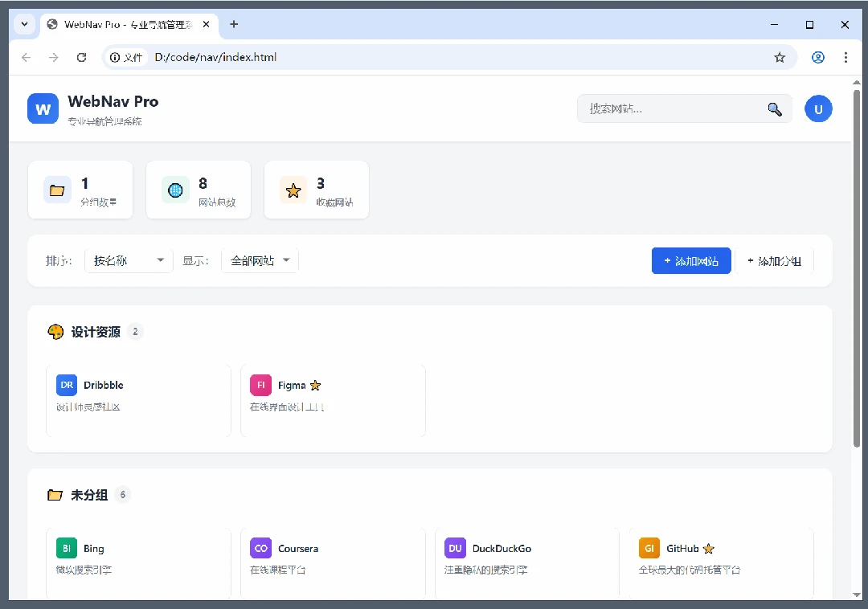Screen dimensions: 868x609
Task: Open the Dribbble site card title
Action: tap(104, 385)
